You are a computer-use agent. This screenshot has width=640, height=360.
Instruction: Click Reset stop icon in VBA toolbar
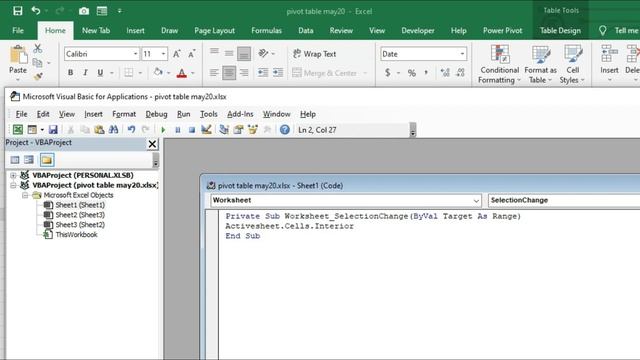(x=192, y=130)
